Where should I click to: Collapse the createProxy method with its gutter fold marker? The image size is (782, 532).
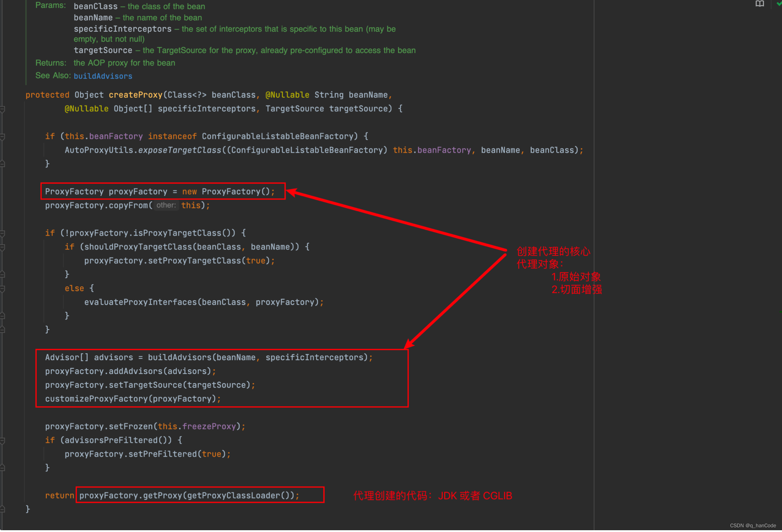(x=2, y=109)
